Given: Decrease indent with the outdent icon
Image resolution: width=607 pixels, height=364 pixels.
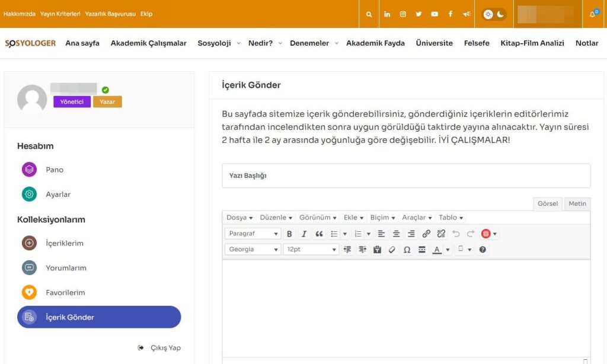Looking at the screenshot, I should pyautogui.click(x=347, y=250).
